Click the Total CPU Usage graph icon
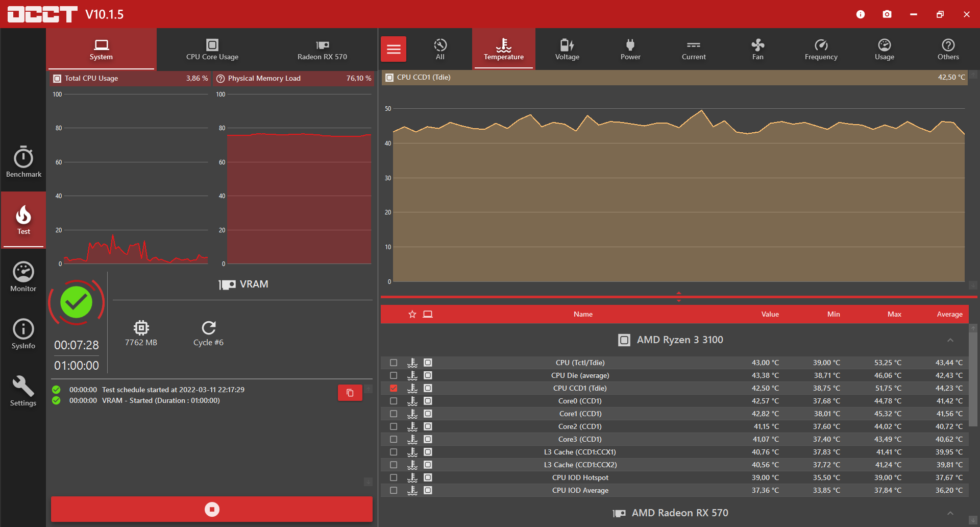Image resolution: width=980 pixels, height=527 pixels. (57, 79)
